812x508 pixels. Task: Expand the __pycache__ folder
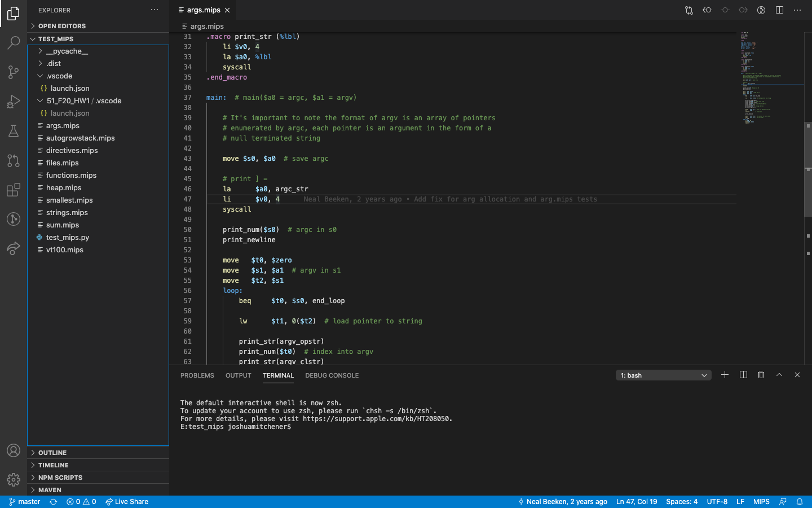tap(98, 51)
